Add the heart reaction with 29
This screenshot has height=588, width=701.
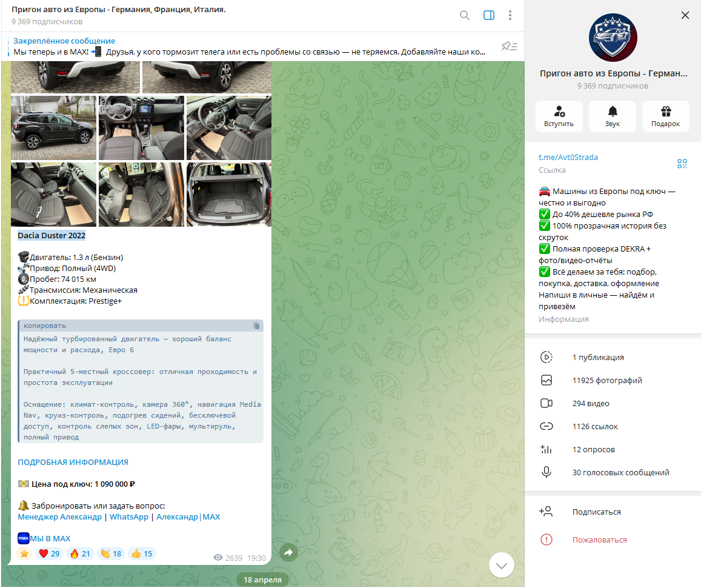(49, 553)
